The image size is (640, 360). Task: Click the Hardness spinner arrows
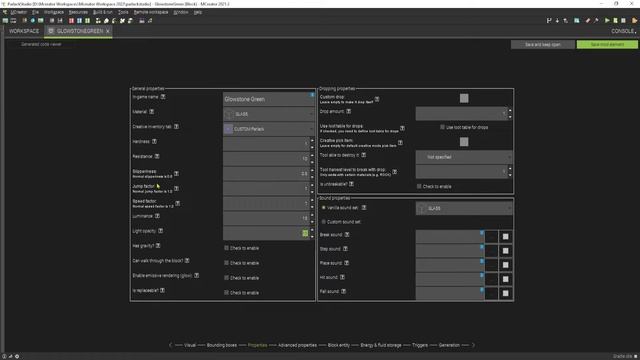pyautogui.click(x=312, y=144)
